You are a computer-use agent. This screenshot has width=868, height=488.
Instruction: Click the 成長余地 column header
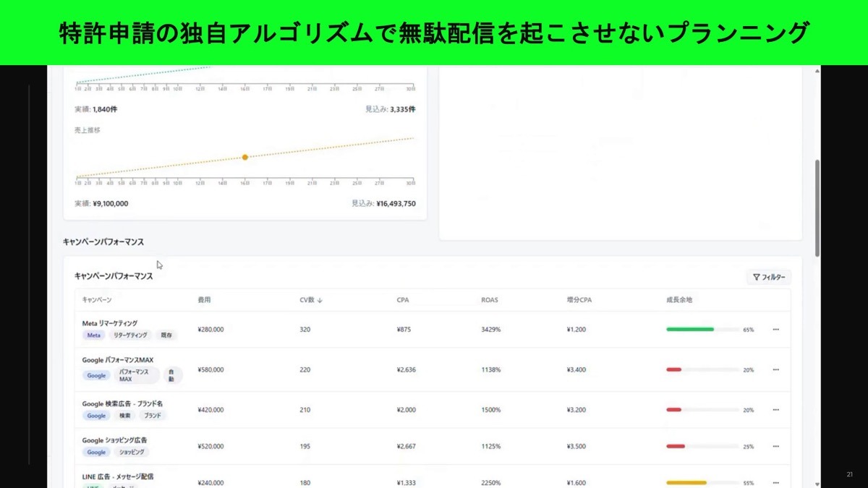tap(678, 300)
